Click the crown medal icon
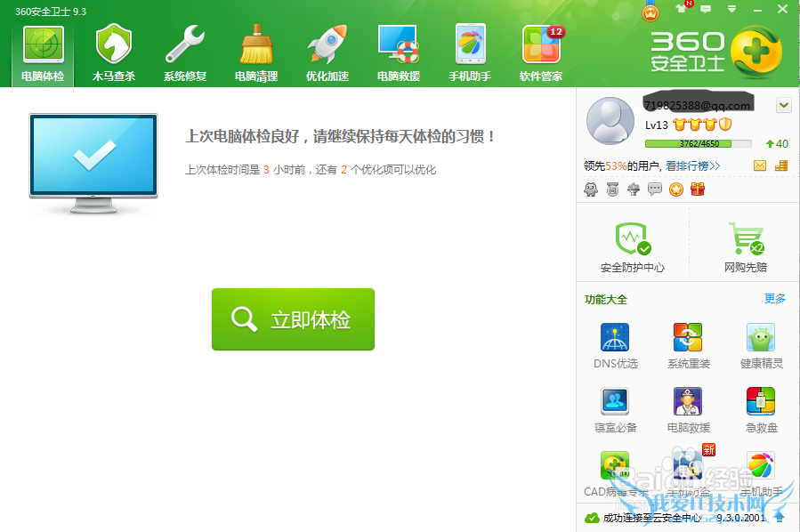Viewport: 800px width, 532px height. pyautogui.click(x=650, y=12)
